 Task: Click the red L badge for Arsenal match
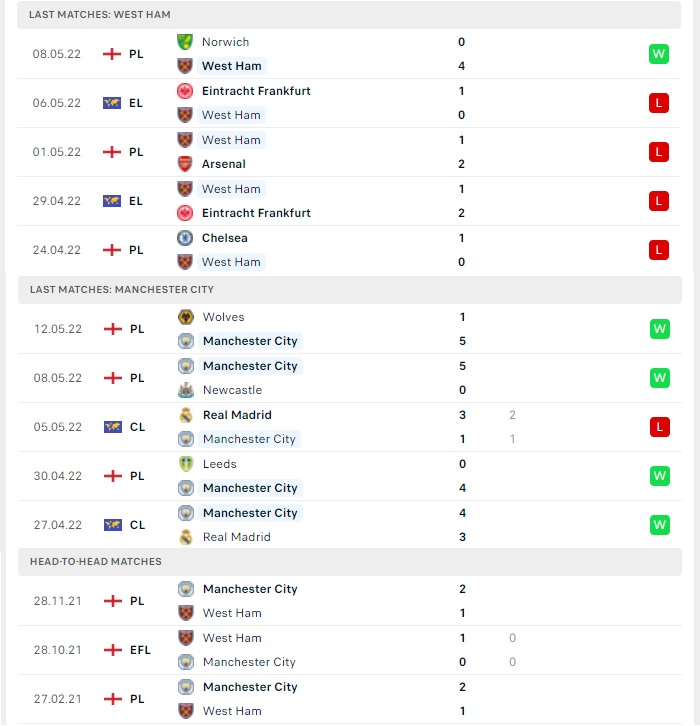[659, 152]
